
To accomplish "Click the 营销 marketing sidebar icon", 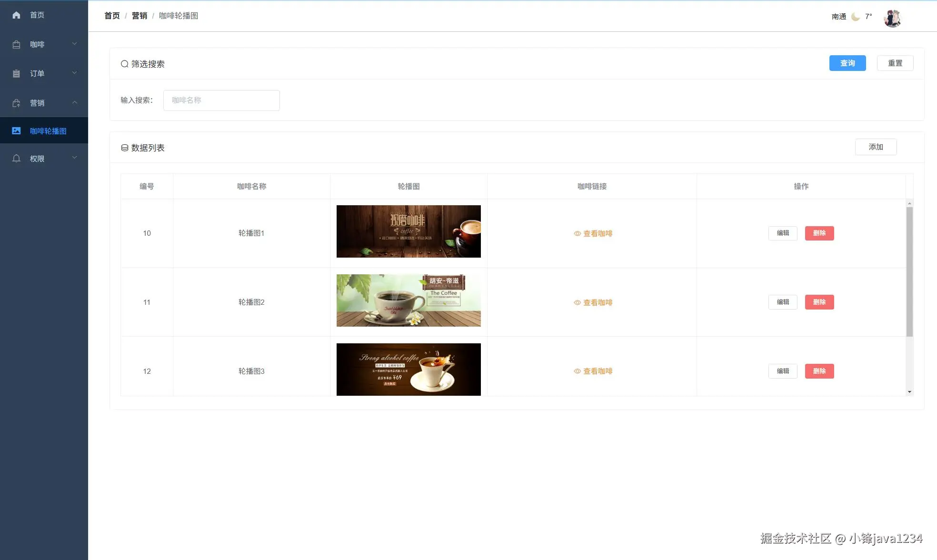I will (16, 103).
